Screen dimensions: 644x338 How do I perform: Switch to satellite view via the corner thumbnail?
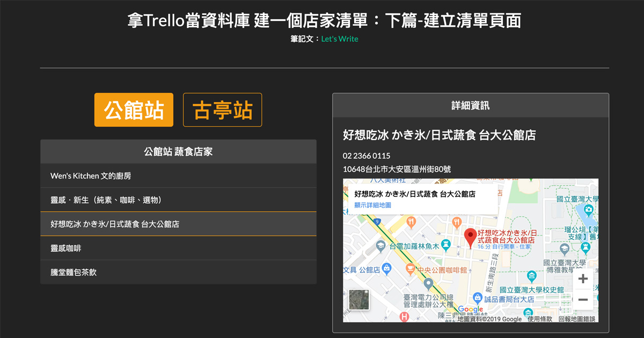tap(358, 300)
